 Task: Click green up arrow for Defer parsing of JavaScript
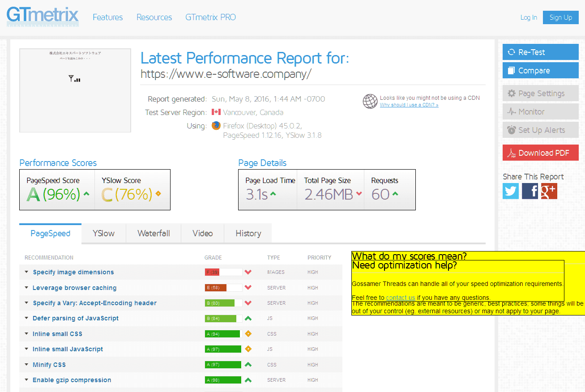248,318
